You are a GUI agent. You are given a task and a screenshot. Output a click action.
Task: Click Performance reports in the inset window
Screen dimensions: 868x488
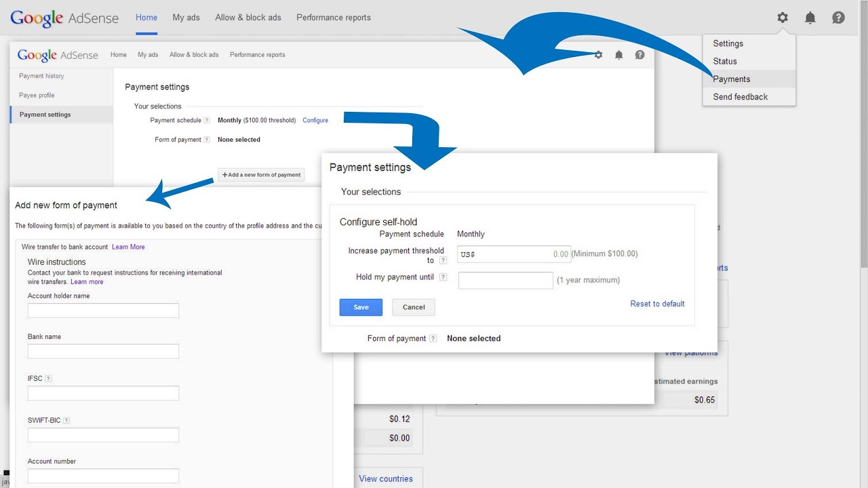point(258,55)
